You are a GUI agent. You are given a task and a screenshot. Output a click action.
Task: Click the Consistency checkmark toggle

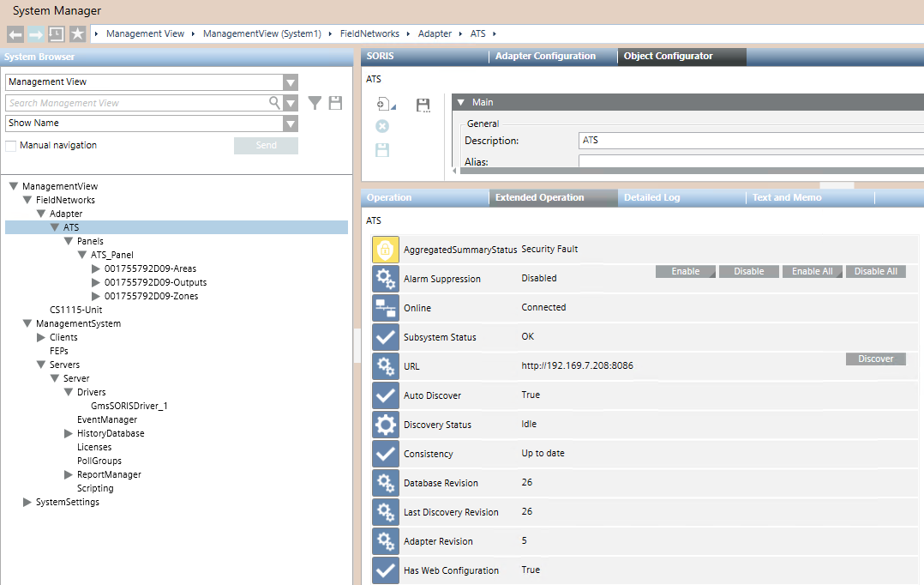(385, 453)
